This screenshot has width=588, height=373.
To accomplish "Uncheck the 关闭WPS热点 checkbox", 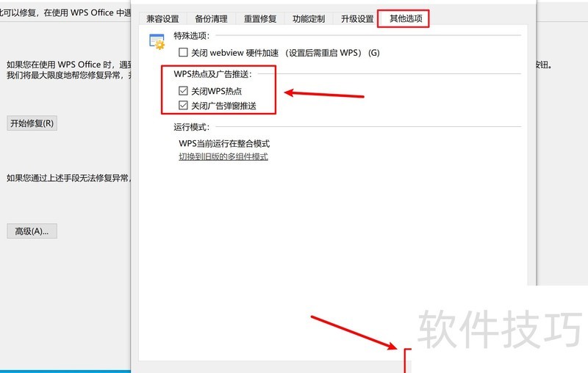I will click(183, 90).
